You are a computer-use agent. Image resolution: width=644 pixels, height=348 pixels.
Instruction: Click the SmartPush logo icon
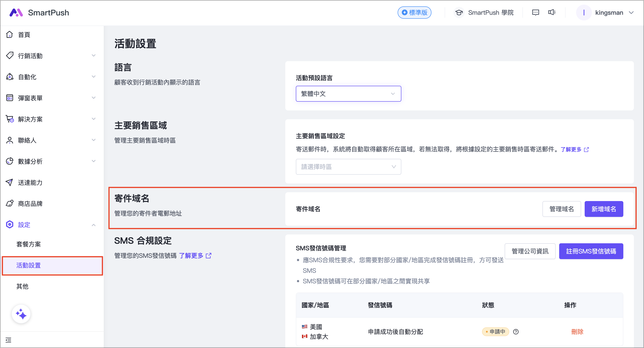click(16, 13)
